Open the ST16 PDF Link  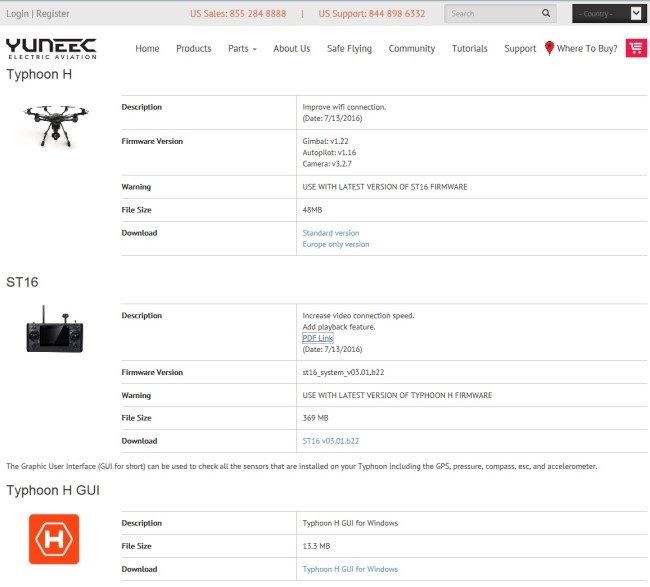318,338
